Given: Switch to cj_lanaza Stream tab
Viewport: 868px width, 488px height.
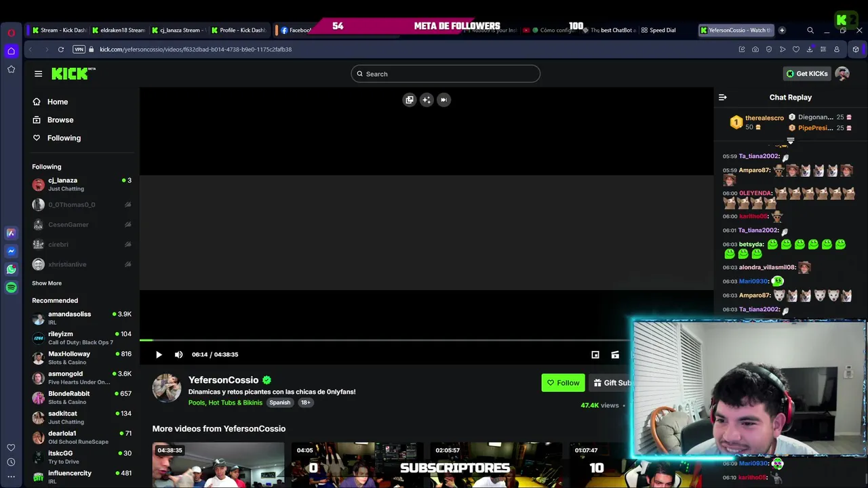Looking at the screenshot, I should tap(178, 30).
